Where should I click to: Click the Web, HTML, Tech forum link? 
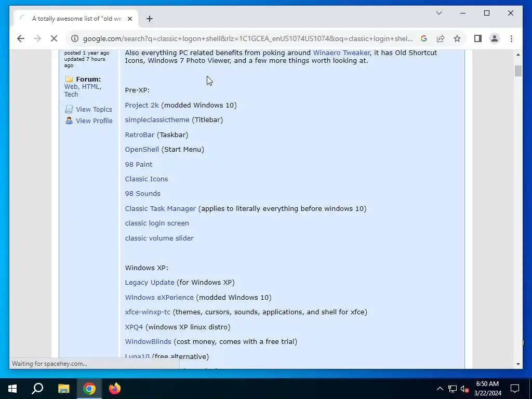[83, 90]
